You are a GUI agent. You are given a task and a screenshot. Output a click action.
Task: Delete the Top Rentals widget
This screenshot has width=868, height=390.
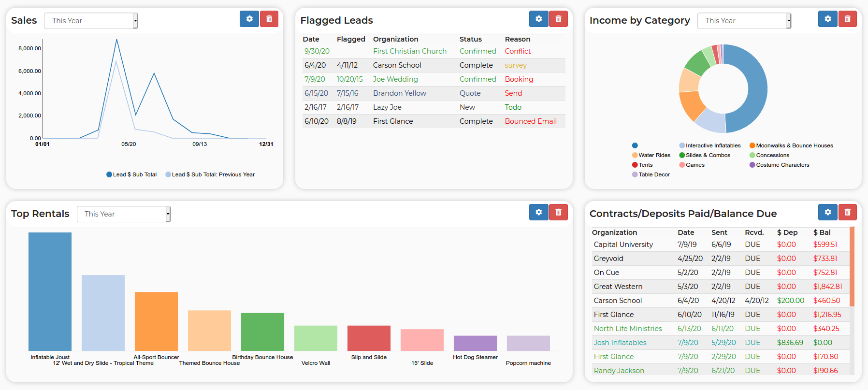pyautogui.click(x=558, y=212)
